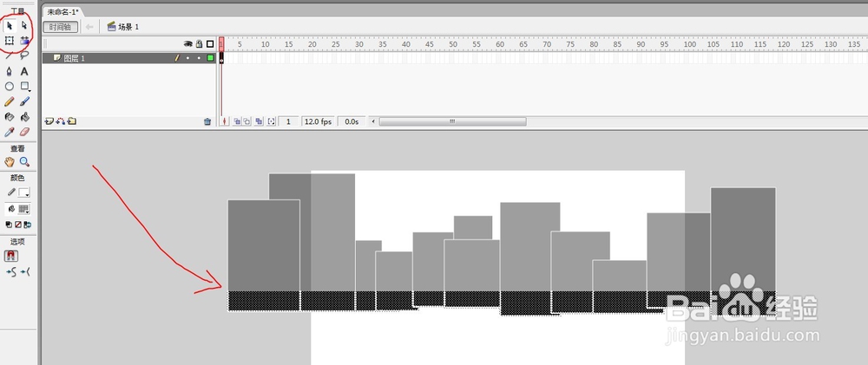The height and width of the screenshot is (365, 868).
Task: Open the fill color swatch picker
Action: click(x=23, y=209)
